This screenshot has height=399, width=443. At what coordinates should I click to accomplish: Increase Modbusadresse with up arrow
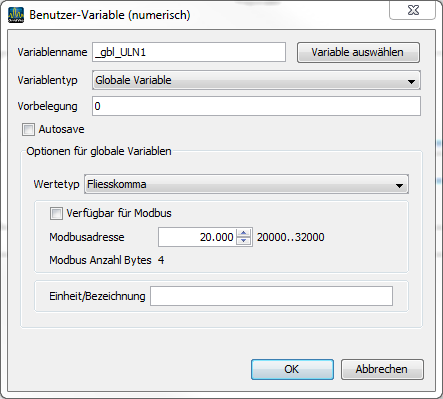click(x=244, y=233)
